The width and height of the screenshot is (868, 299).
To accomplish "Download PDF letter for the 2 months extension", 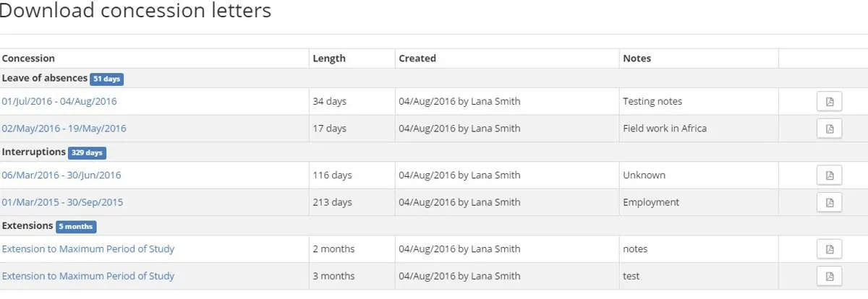I will coord(829,249).
